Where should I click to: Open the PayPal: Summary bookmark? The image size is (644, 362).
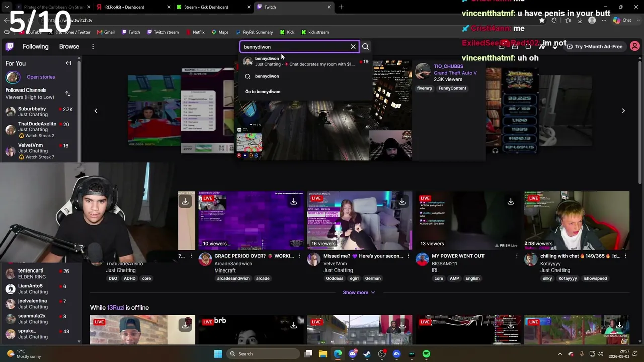pyautogui.click(x=254, y=32)
